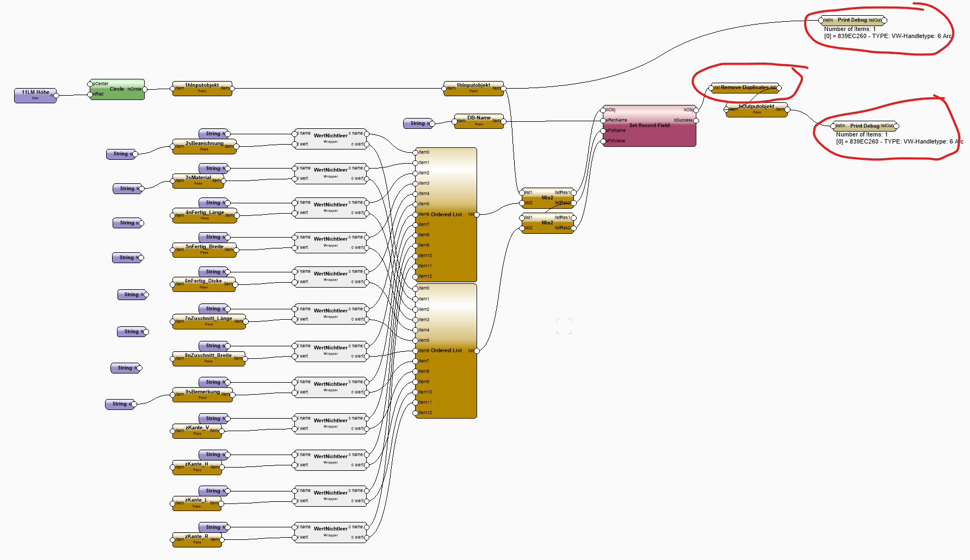Viewport: 970px width, 560px height.
Task: Click the 2sBezeichnung pass node
Action: click(204, 146)
